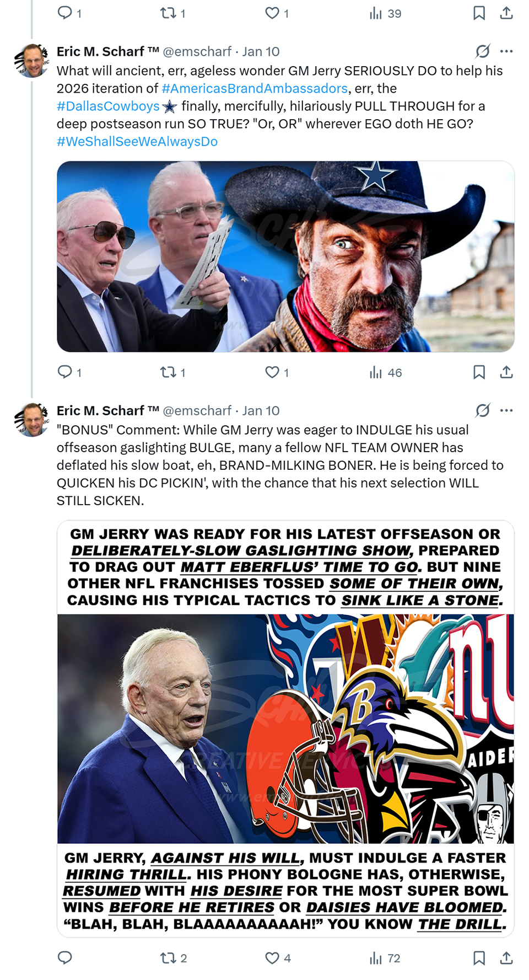Open the NFL team logos meme image
Viewport: 529px width, 980px height.
(x=285, y=729)
